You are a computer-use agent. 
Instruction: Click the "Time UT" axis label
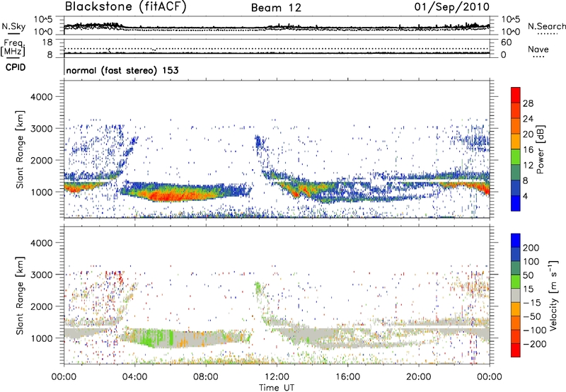point(277,388)
